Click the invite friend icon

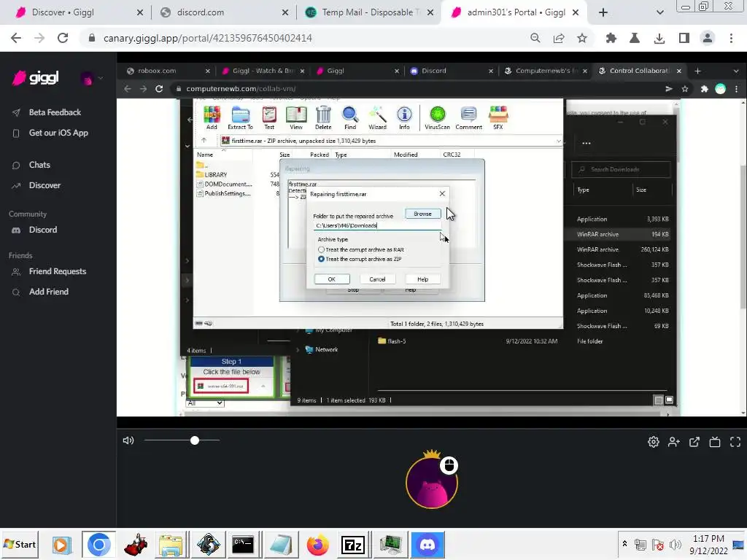(673, 442)
